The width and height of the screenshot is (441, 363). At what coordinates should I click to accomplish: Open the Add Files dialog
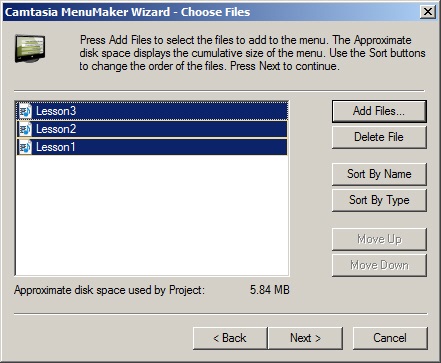tap(379, 111)
